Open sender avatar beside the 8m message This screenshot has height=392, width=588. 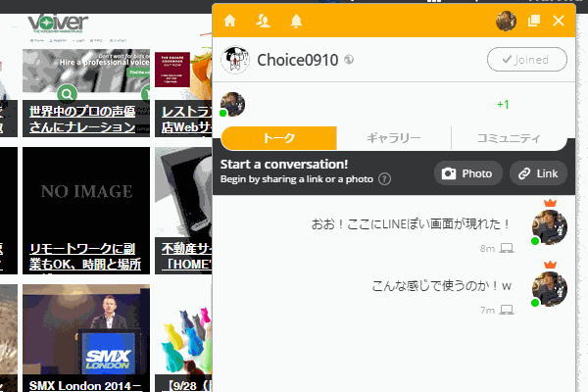tap(550, 227)
